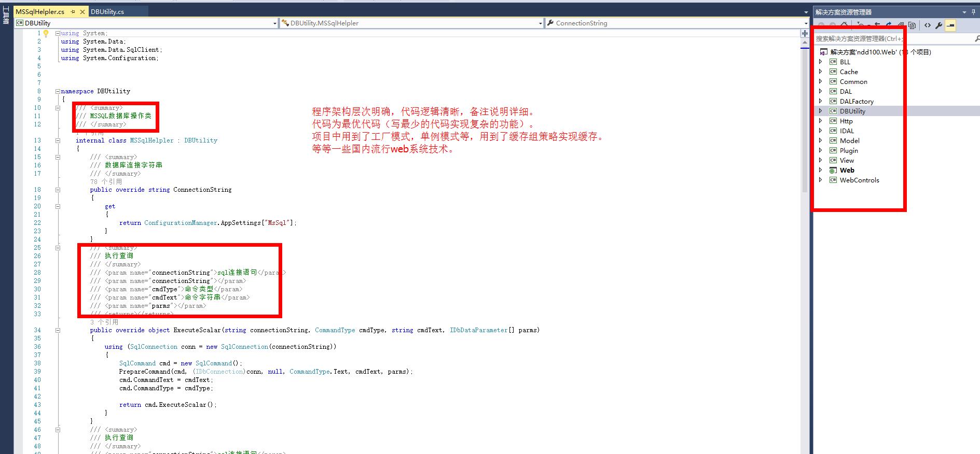This screenshot has height=454, width=980.
Task: Open the DBUtility.MSSqlHelpler type dropdown
Action: 540,23
